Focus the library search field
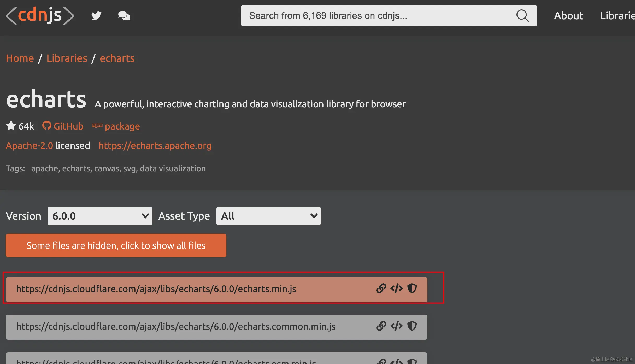Image resolution: width=635 pixels, height=364 pixels. [x=376, y=16]
